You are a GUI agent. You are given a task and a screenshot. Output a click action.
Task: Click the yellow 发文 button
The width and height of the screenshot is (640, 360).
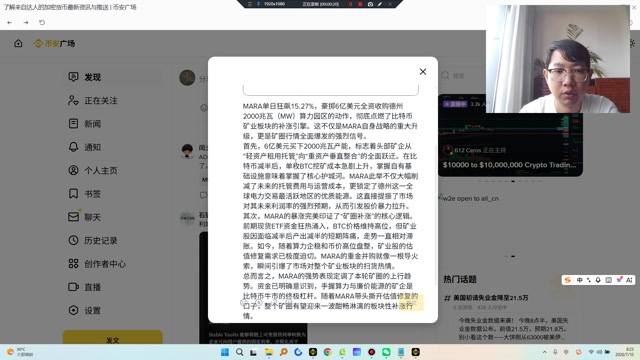coord(113,338)
